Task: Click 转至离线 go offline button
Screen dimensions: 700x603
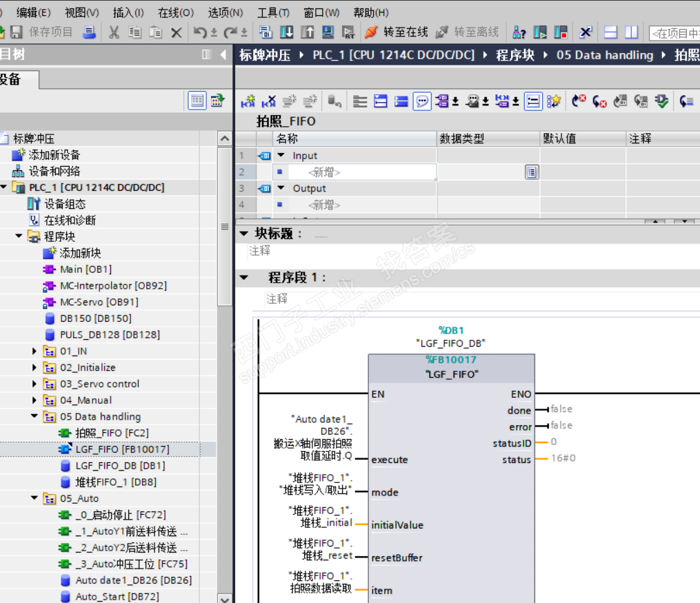Action: [x=467, y=32]
